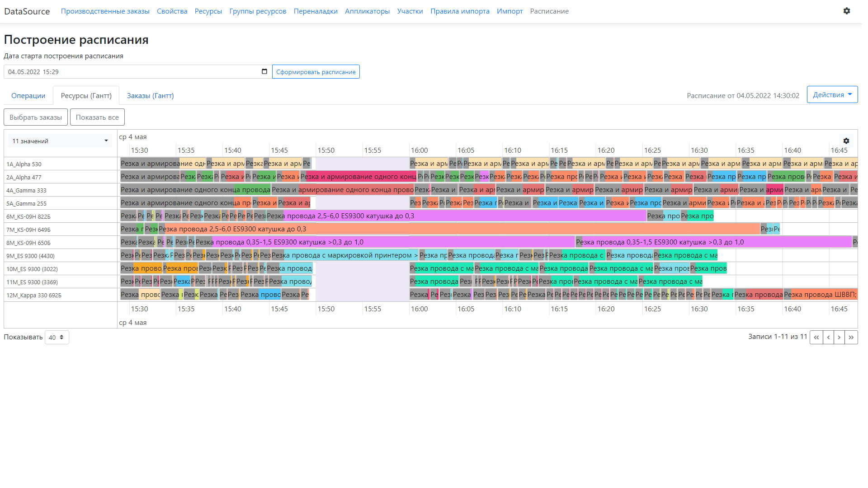The image size is (868, 488).
Task: Go to the previous records page
Action: pyautogui.click(x=828, y=337)
